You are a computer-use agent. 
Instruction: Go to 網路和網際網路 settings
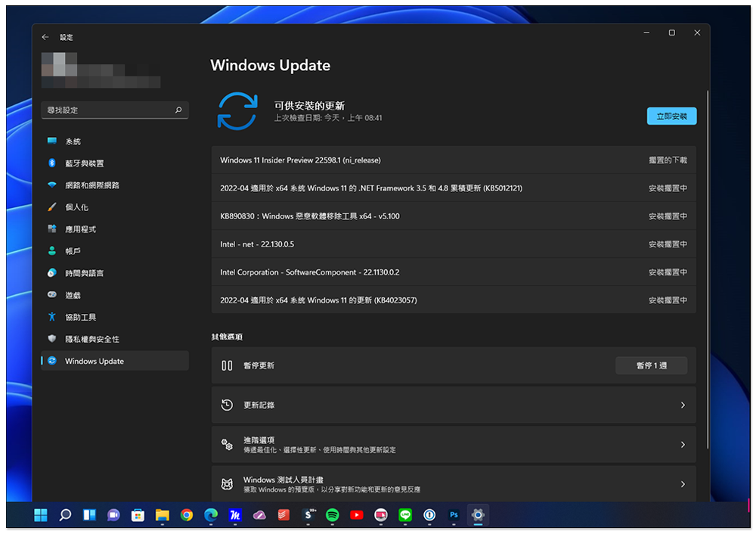pyautogui.click(x=115, y=185)
